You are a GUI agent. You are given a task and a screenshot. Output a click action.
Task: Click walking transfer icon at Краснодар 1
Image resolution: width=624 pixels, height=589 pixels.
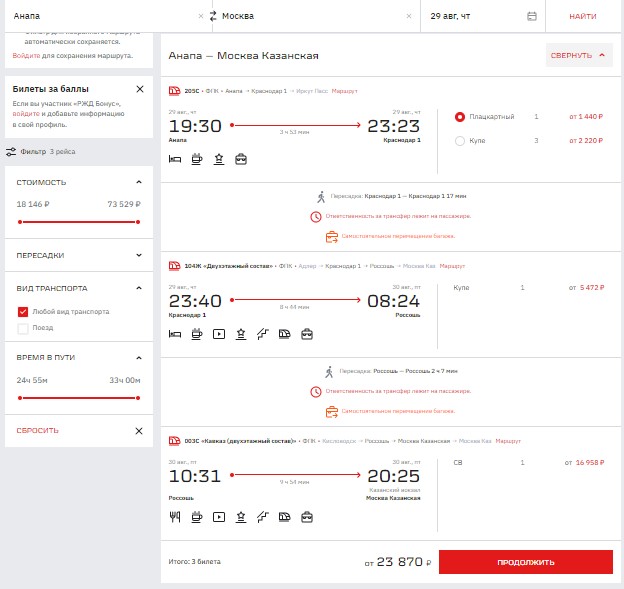pyautogui.click(x=321, y=197)
